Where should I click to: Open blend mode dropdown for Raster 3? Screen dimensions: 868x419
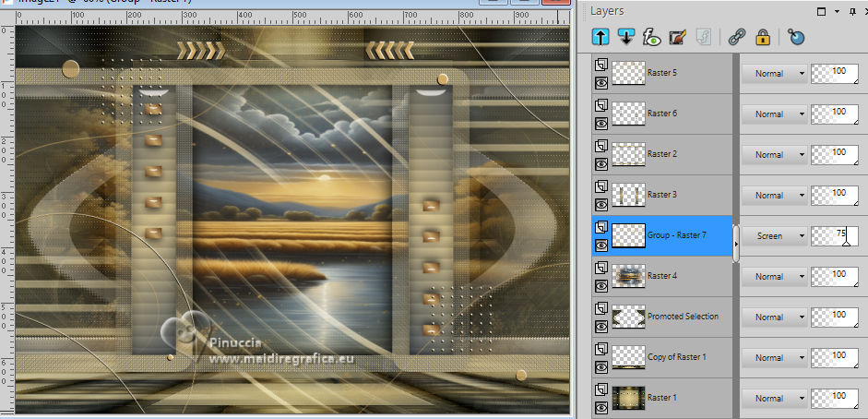(774, 196)
